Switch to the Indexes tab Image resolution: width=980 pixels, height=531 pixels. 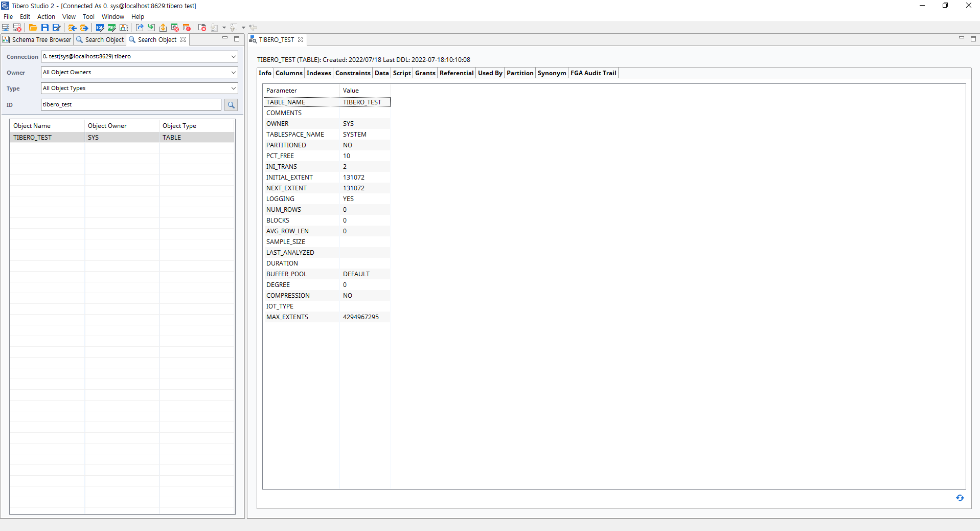pos(319,73)
